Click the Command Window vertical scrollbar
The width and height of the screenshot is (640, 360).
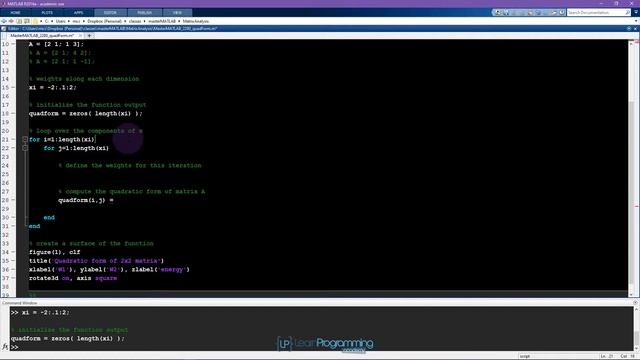[636, 329]
